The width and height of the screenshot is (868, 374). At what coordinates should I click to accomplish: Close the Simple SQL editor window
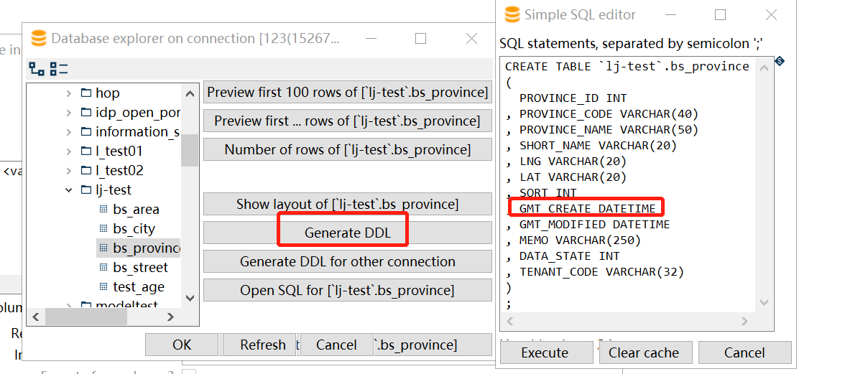[x=771, y=14]
